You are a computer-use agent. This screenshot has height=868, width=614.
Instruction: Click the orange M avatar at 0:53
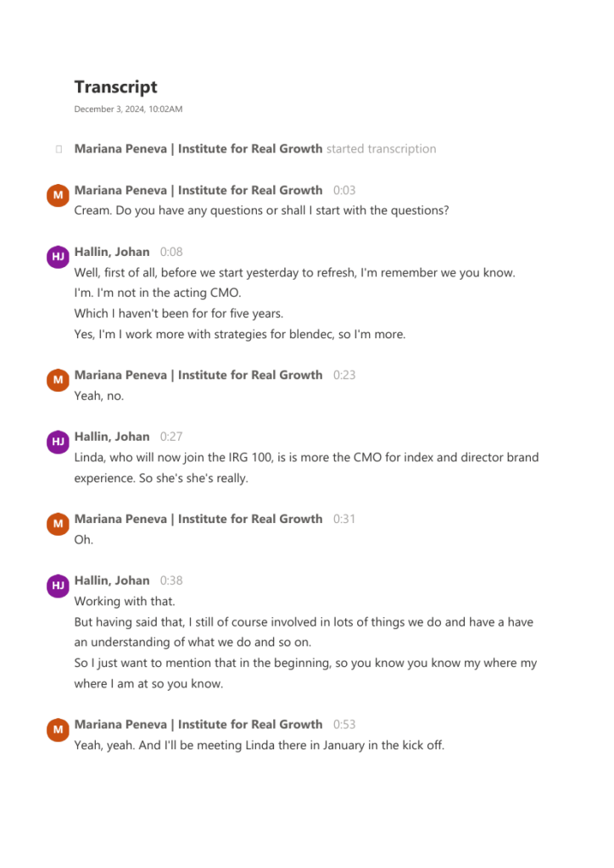[59, 730]
